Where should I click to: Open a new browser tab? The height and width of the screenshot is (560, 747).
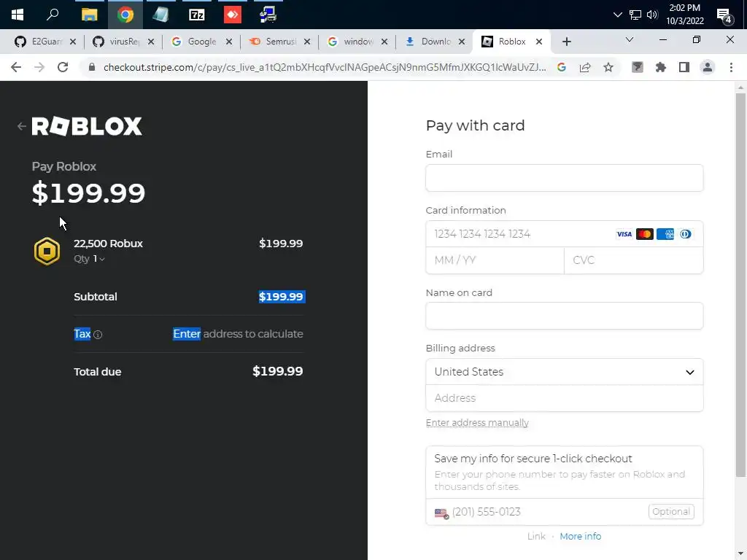pos(566,42)
